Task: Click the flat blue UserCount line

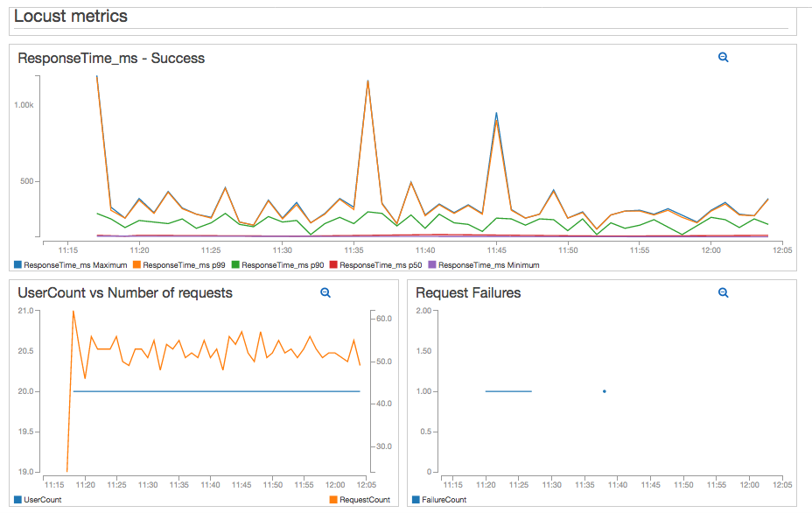Action: coord(219,391)
